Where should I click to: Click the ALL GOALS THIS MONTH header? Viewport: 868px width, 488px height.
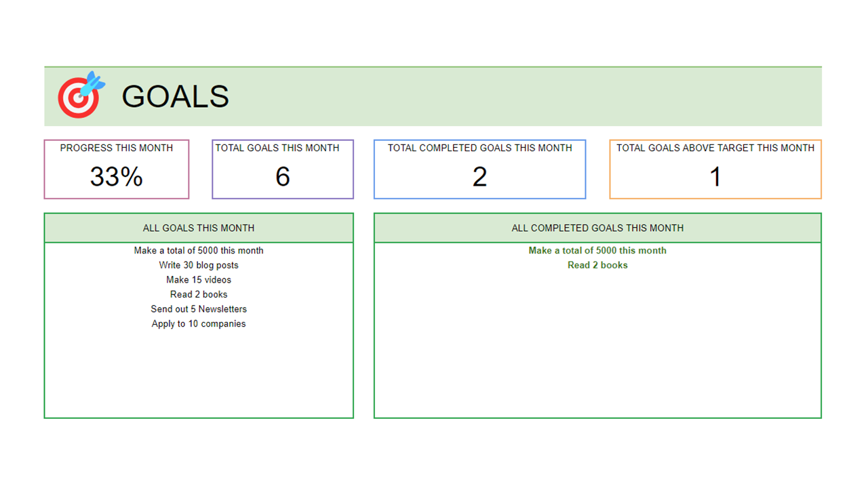pos(199,228)
